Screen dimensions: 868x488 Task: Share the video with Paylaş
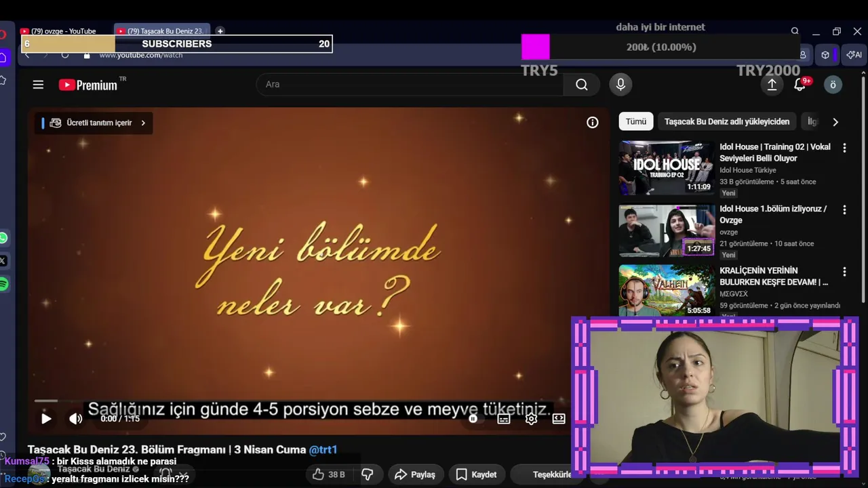tap(415, 474)
